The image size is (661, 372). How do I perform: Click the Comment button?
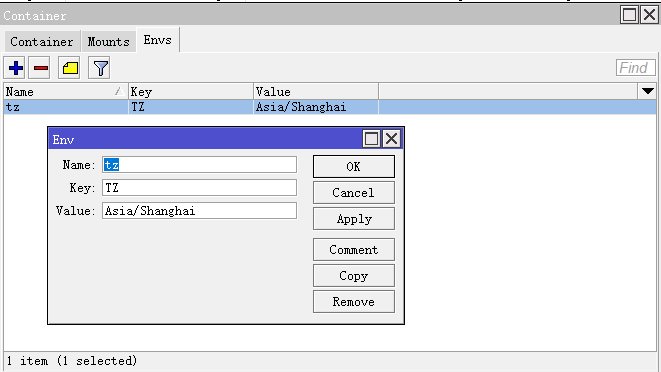click(x=354, y=250)
